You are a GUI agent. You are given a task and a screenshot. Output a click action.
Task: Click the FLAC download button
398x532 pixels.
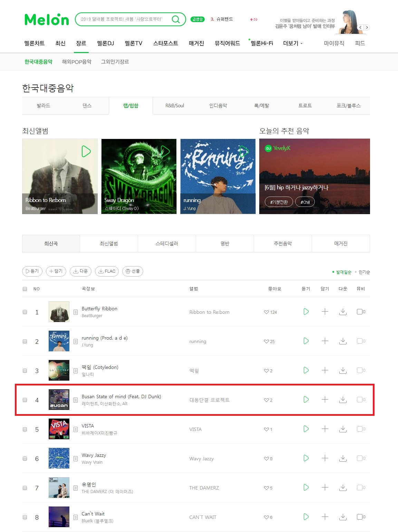coord(107,271)
